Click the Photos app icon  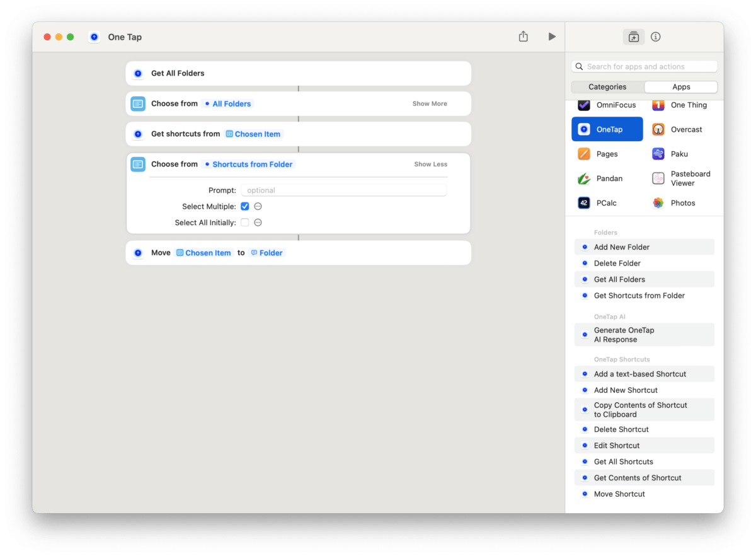coord(658,202)
